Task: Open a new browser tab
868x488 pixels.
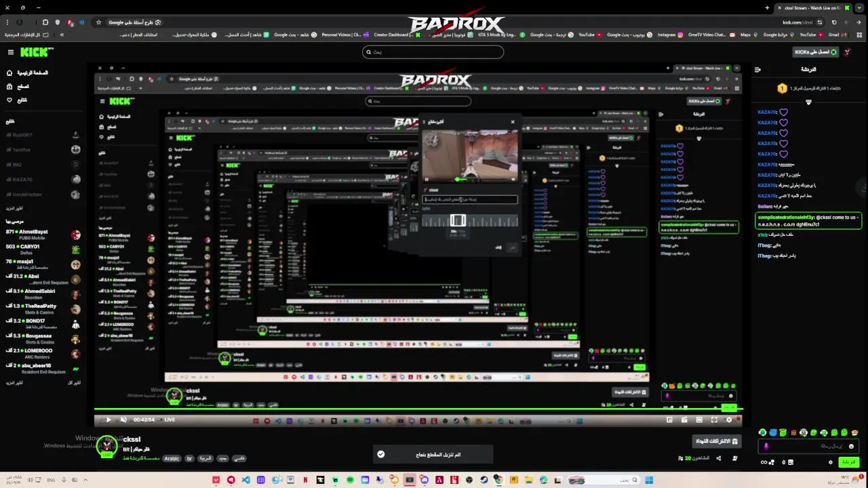Action: [767, 7]
